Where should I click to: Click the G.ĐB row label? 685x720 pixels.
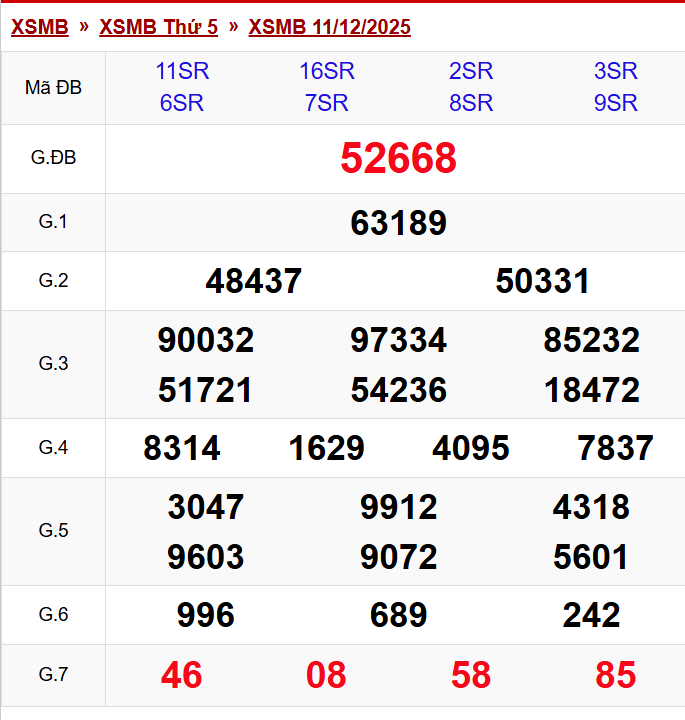coord(53,158)
